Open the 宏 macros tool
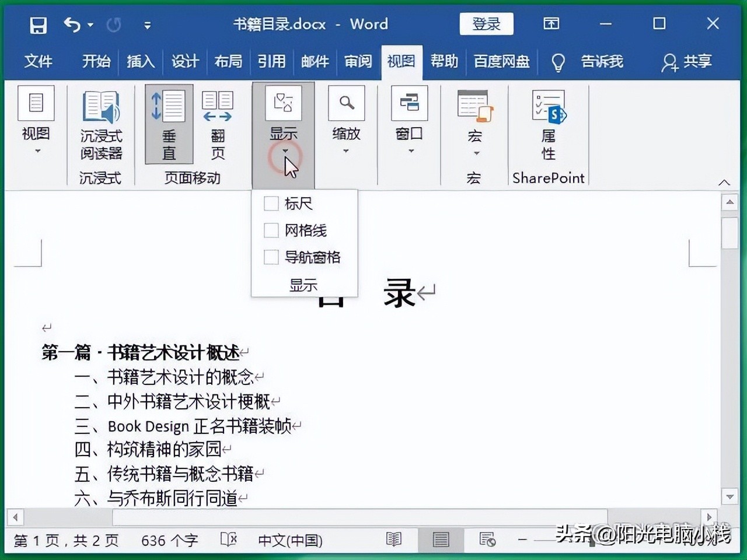747x560 pixels. click(x=474, y=105)
